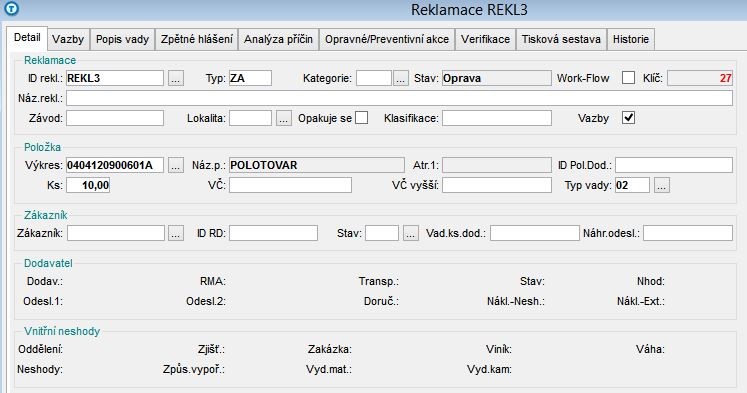Open lookup button next to ID rekl. field

175,78
